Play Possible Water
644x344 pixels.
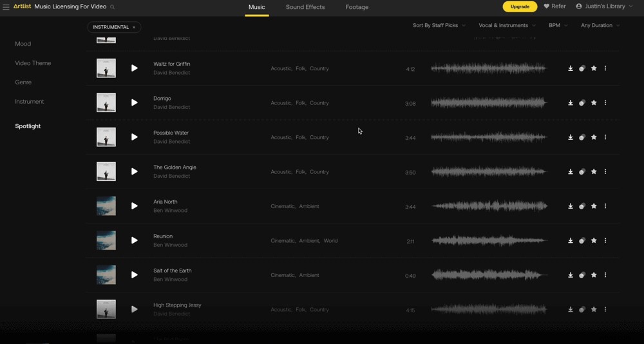point(135,137)
